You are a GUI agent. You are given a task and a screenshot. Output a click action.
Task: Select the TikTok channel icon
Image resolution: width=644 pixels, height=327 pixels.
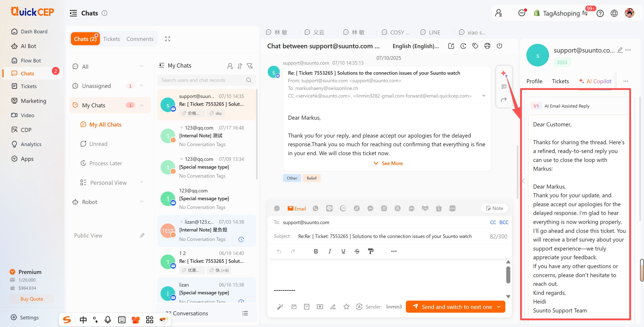356,208
